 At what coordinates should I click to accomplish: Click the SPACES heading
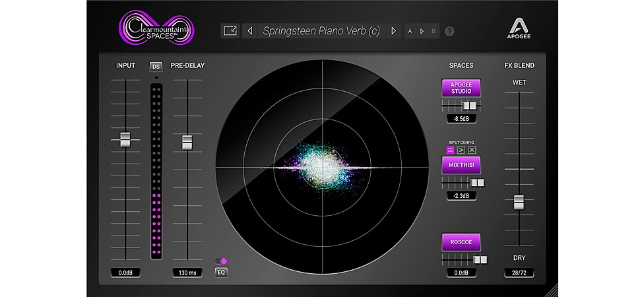461,65
